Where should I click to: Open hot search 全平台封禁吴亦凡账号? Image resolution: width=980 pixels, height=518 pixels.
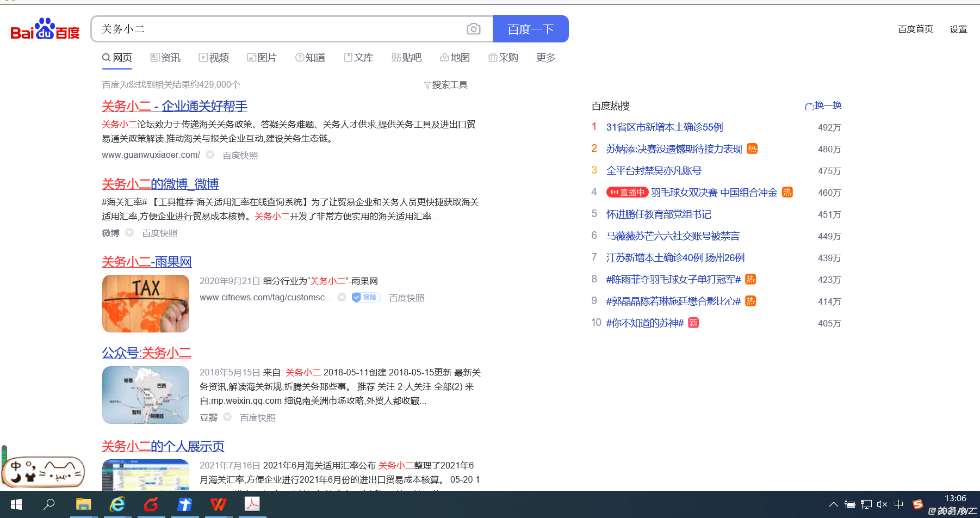click(654, 171)
